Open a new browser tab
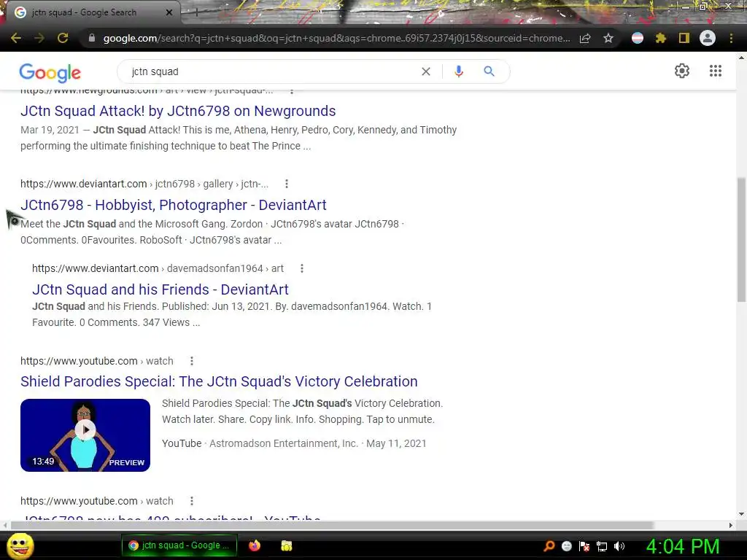 196,12
